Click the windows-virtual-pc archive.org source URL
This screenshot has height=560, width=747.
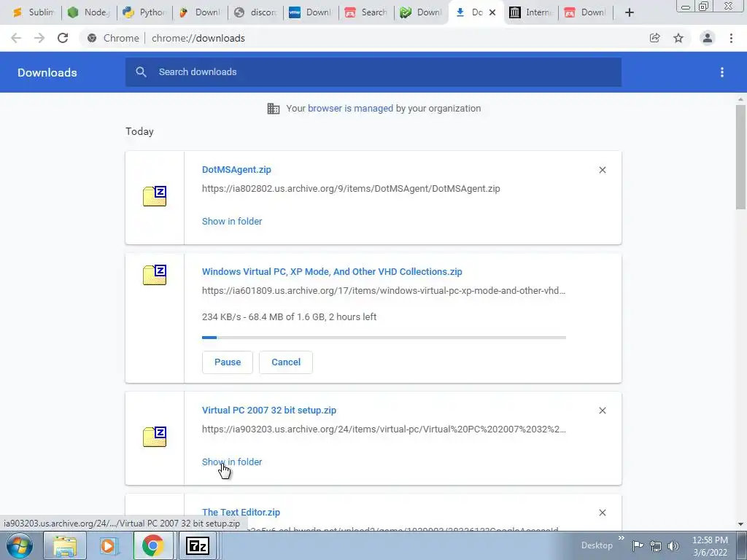coord(384,291)
